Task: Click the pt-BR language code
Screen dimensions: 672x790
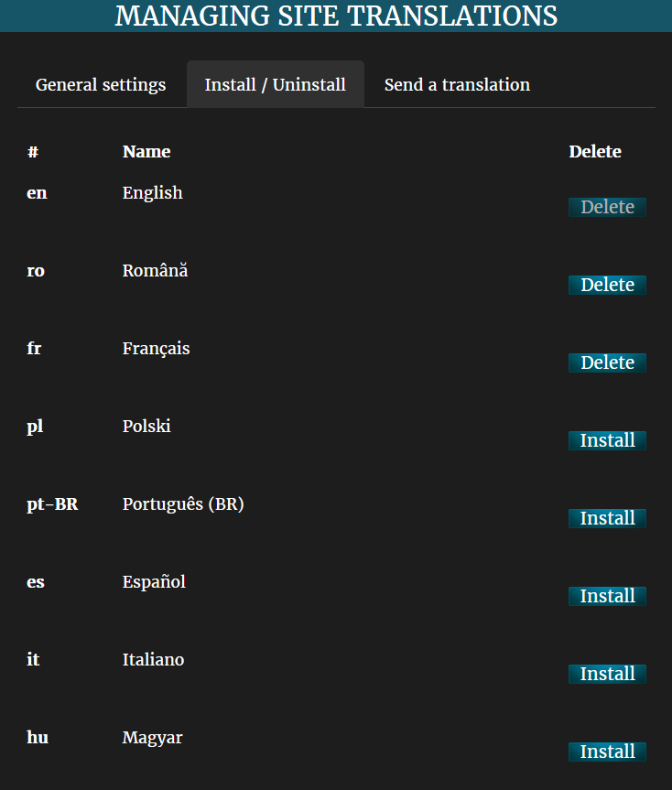Action: (x=52, y=504)
